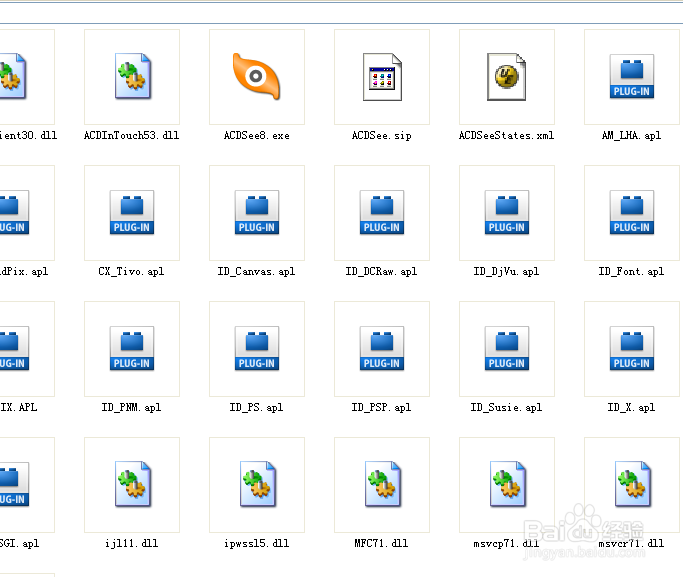683x577 pixels.
Task: Select the ID_Susie.apl plug-in icon
Action: point(507,348)
